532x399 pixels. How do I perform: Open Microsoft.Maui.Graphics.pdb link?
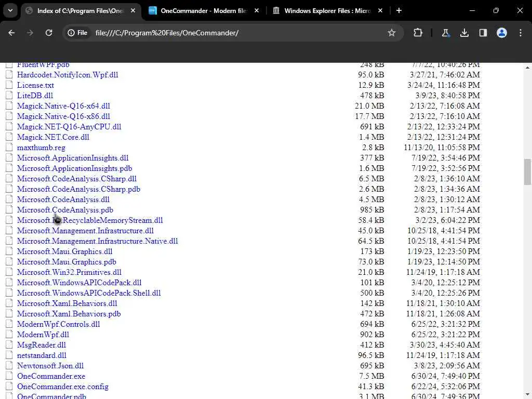tap(66, 262)
